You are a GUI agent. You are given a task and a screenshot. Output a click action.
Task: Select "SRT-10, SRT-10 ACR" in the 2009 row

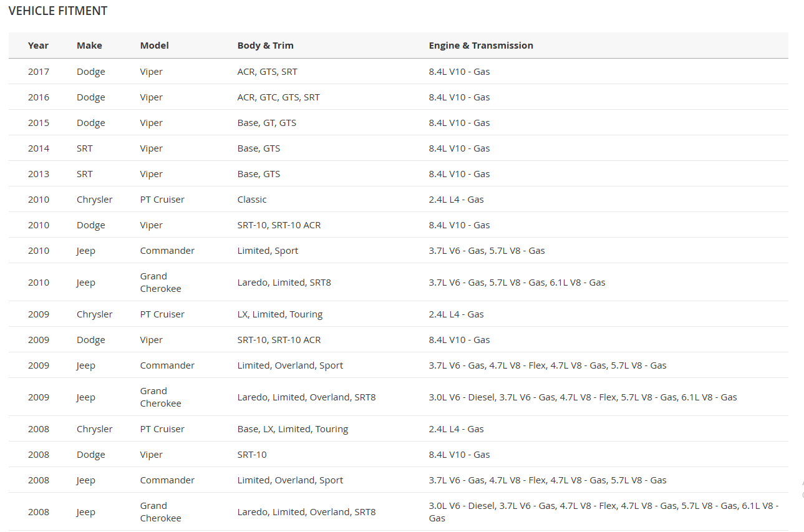pyautogui.click(x=279, y=340)
